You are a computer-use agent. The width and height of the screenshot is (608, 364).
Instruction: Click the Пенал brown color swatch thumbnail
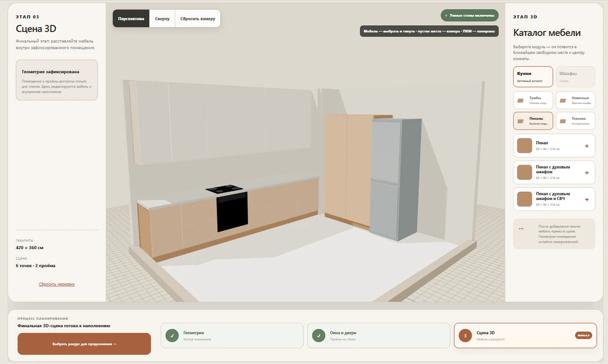pyautogui.click(x=524, y=146)
